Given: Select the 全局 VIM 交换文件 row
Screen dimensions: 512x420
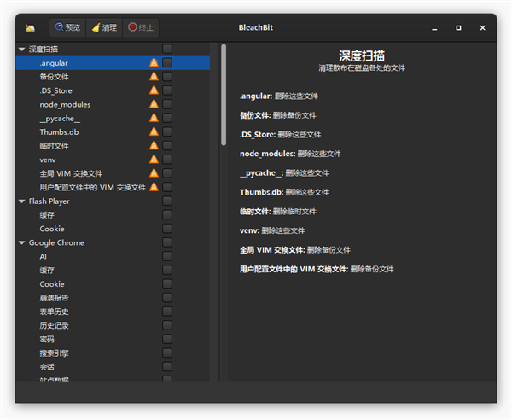Looking at the screenshot, I should tap(113, 173).
